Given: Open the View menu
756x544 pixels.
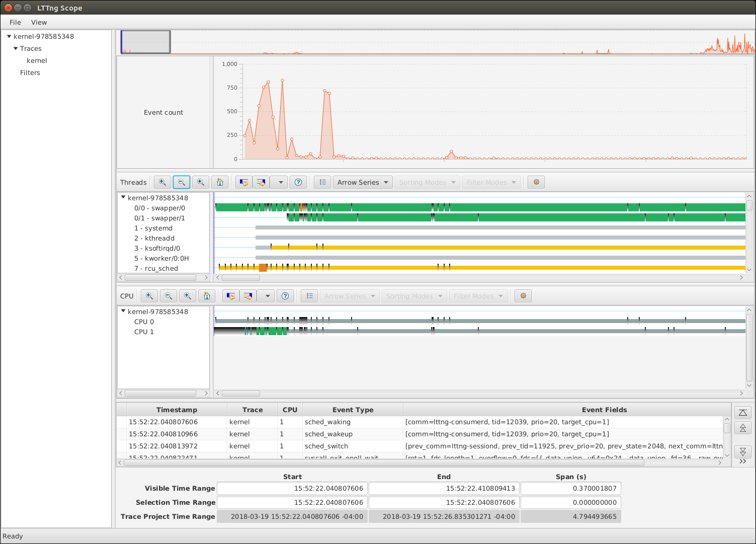Looking at the screenshot, I should coord(39,22).
